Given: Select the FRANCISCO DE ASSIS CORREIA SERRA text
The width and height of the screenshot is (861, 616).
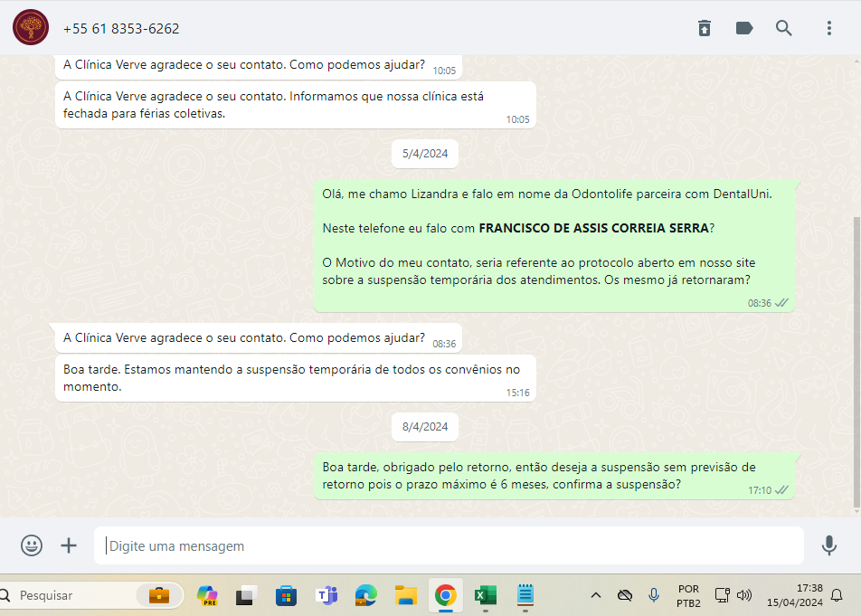Looking at the screenshot, I should (x=593, y=228).
